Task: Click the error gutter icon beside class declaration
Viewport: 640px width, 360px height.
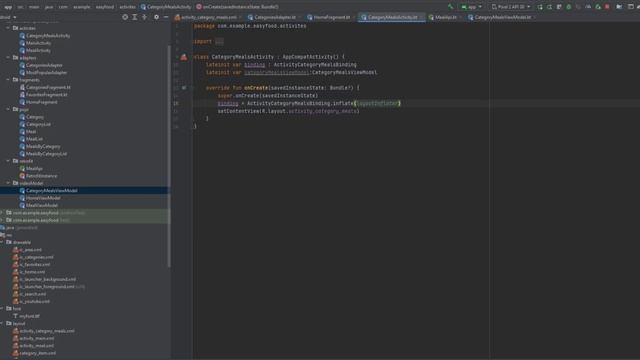Action: pos(184,57)
